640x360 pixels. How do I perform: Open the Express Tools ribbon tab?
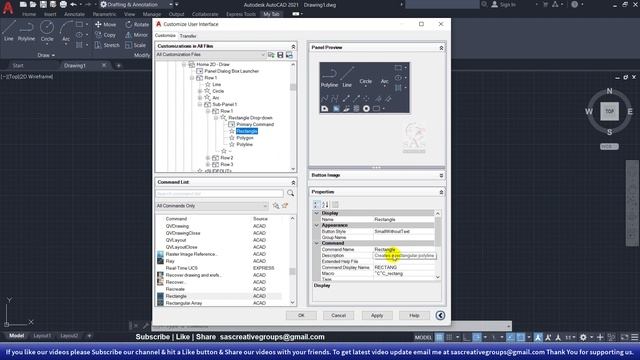241,14
